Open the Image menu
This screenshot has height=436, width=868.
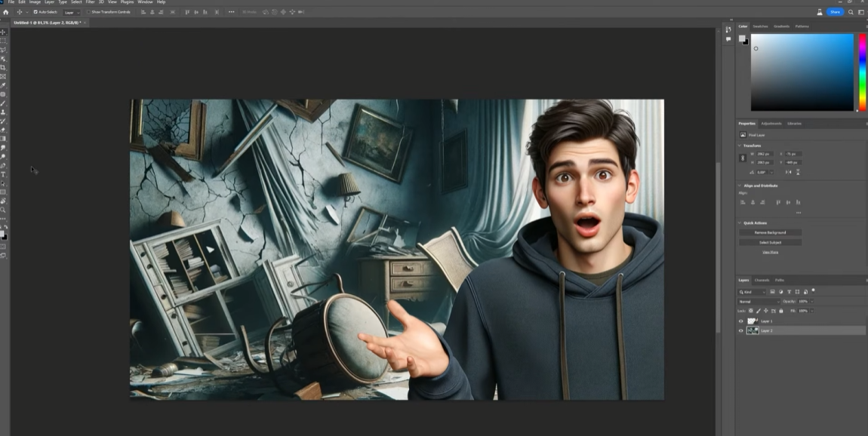pos(35,2)
